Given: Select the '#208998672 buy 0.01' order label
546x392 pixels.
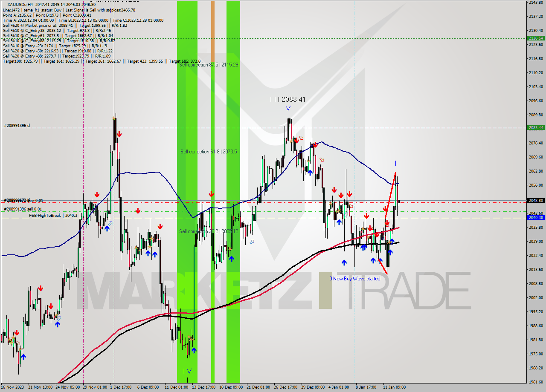Looking at the screenshot, I should tap(23, 200).
